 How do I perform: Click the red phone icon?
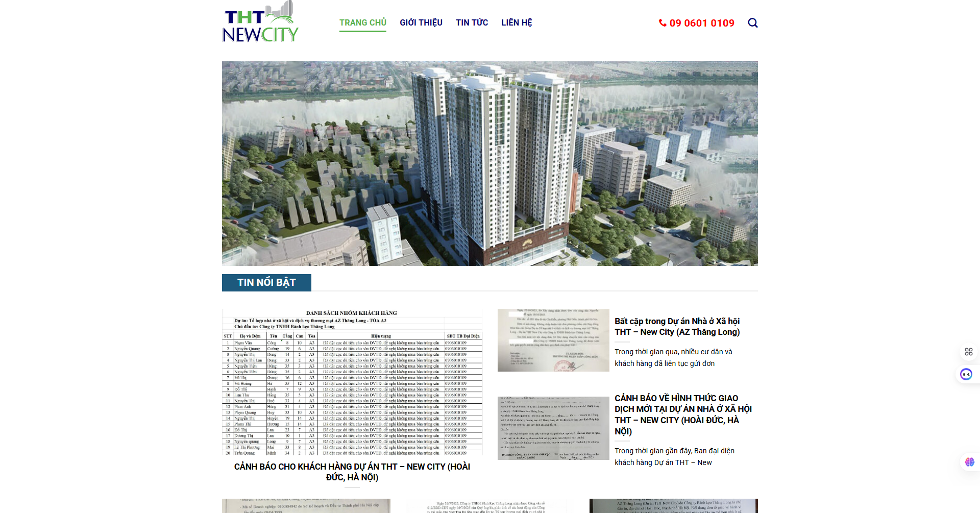[x=663, y=23]
